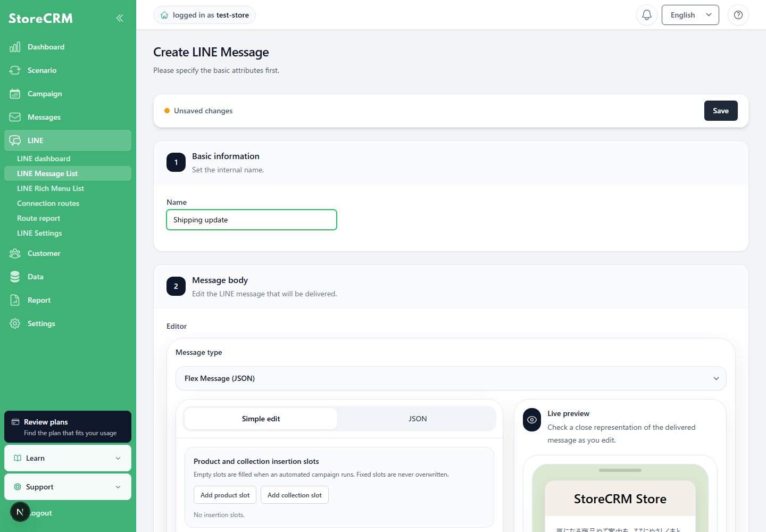Switch to the JSON tab
Viewport: 766px width, 532px height.
coord(418,419)
